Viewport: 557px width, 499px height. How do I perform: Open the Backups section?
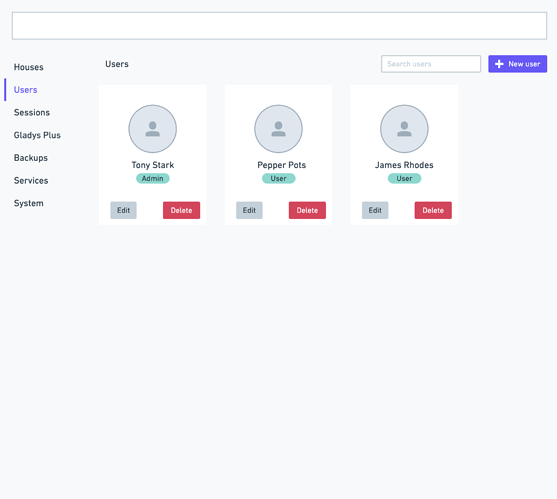coord(31,158)
